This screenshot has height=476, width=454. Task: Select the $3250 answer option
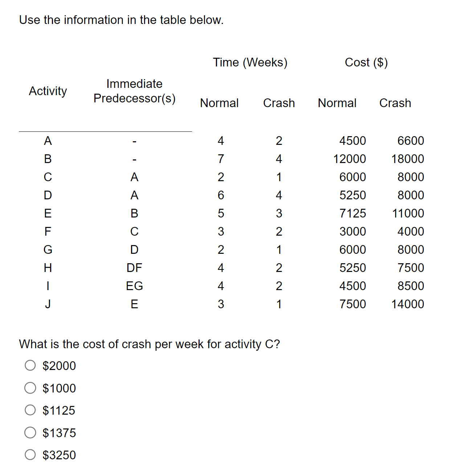pos(30,455)
